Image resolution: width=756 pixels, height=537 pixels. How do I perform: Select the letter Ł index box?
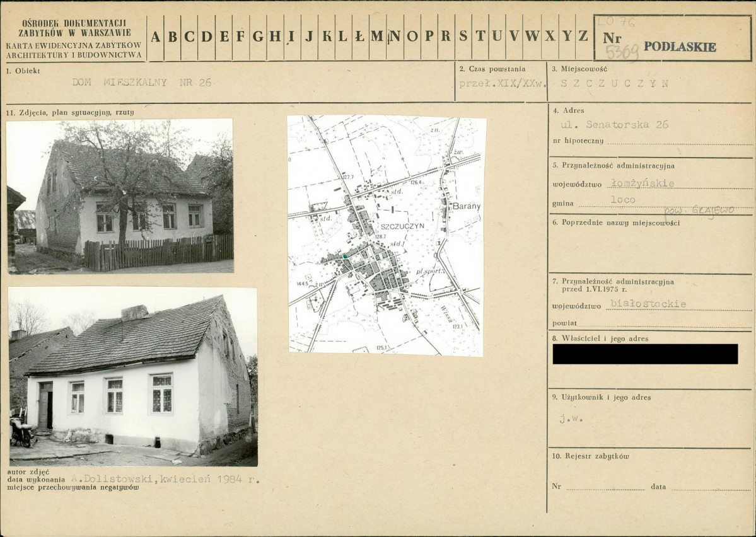point(359,37)
